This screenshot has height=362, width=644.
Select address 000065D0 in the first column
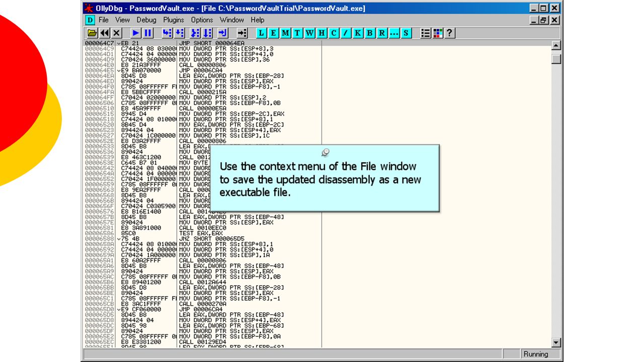coord(99,309)
